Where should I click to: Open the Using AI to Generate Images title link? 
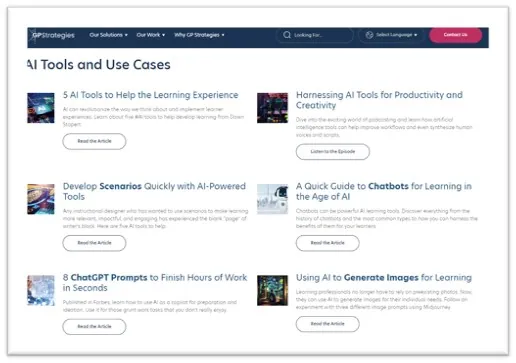pyautogui.click(x=384, y=278)
